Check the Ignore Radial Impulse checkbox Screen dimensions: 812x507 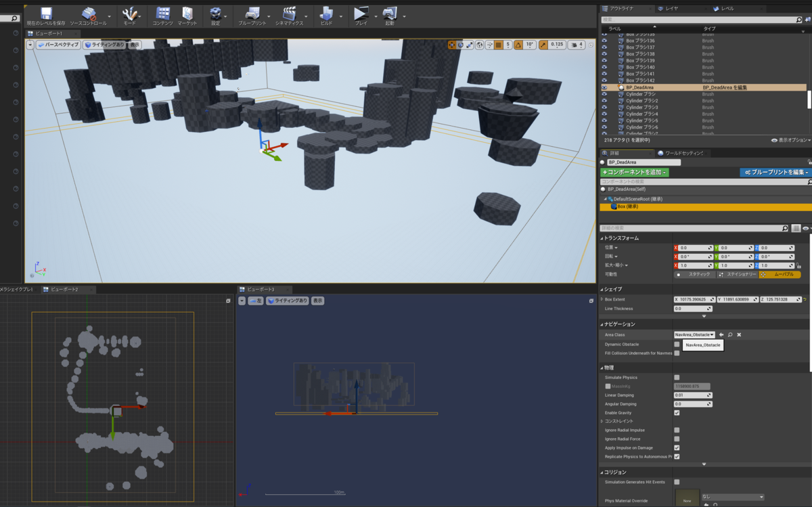tap(677, 430)
